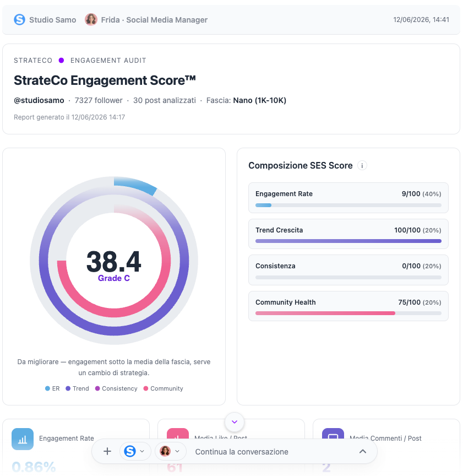Click the purple Trend Crescita progress bar

click(x=348, y=241)
